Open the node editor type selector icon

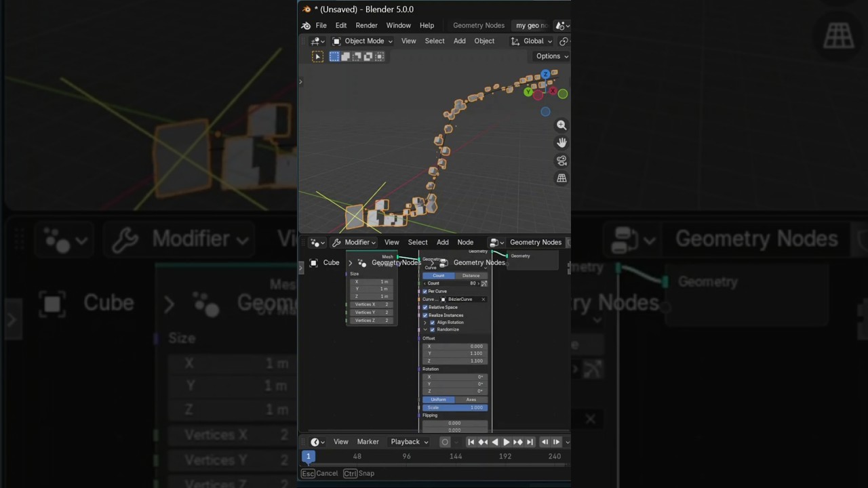[317, 243]
